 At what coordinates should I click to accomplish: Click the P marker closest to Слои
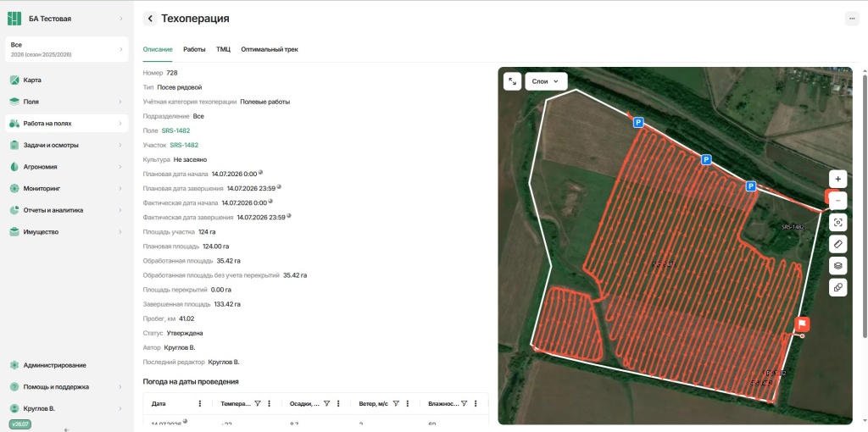tap(638, 122)
